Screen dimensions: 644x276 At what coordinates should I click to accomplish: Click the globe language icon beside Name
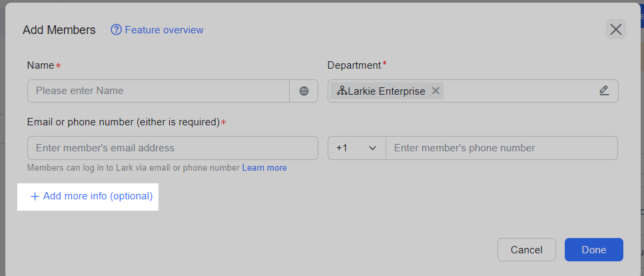point(304,91)
